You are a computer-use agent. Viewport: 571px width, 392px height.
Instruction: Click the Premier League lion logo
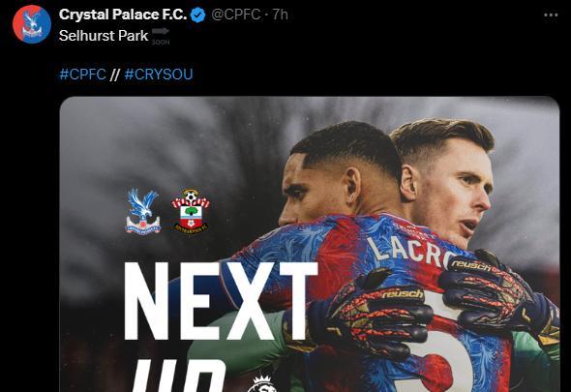click(260, 383)
